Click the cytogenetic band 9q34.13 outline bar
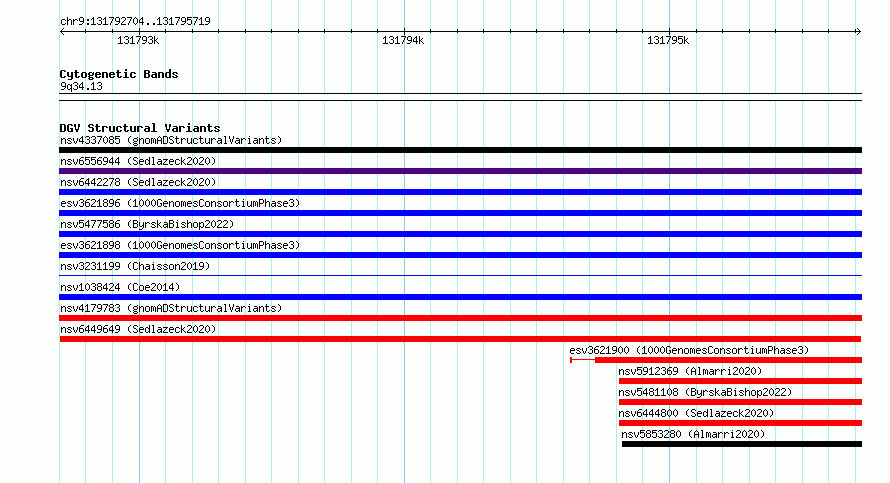This screenshot has height=483, width=890. click(460, 97)
